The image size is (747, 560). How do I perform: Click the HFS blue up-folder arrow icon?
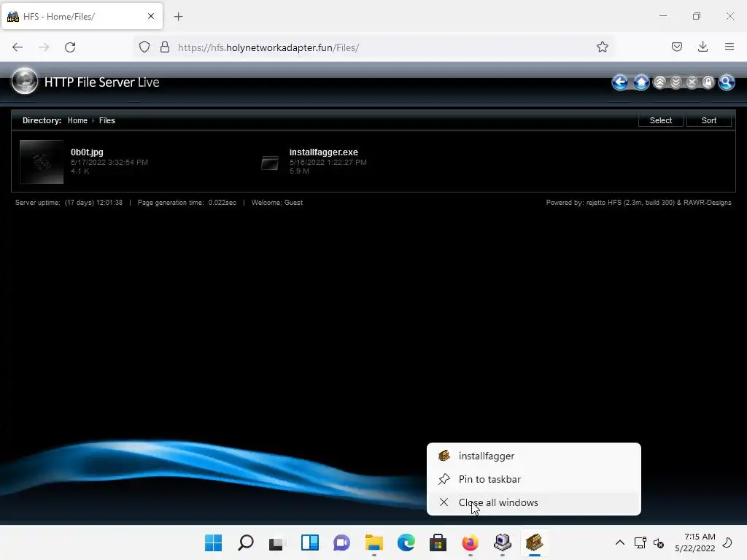pyautogui.click(x=641, y=82)
